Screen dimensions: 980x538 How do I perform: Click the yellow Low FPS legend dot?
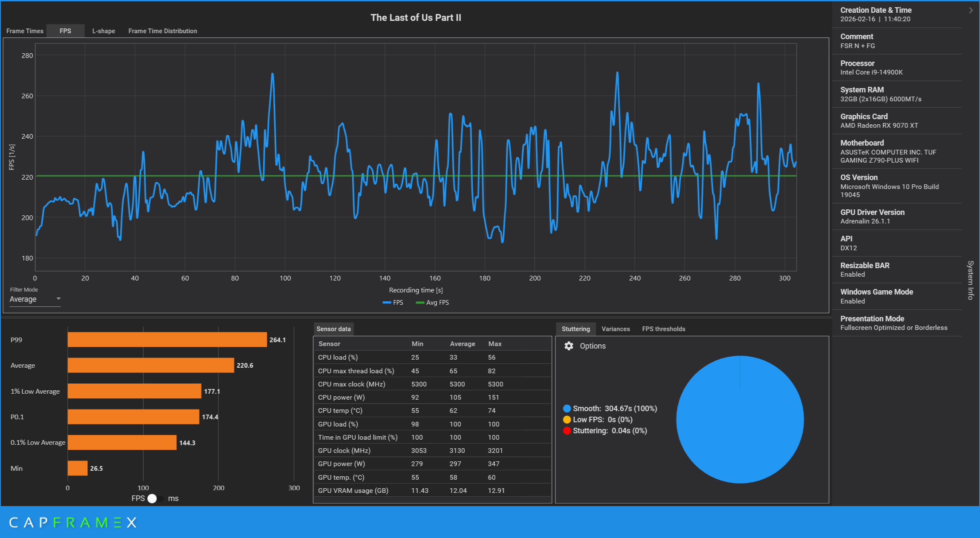point(567,420)
